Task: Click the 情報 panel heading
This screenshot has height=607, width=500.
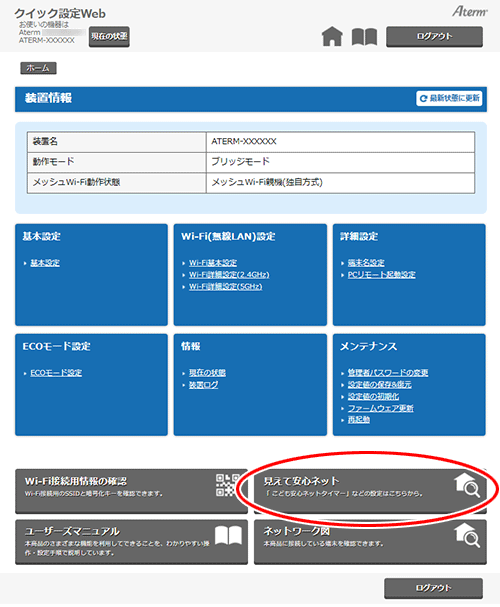Action: (191, 346)
